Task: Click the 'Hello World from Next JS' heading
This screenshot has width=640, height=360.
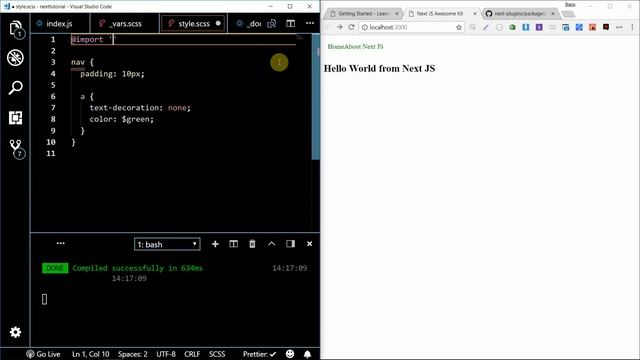Action: [x=380, y=69]
